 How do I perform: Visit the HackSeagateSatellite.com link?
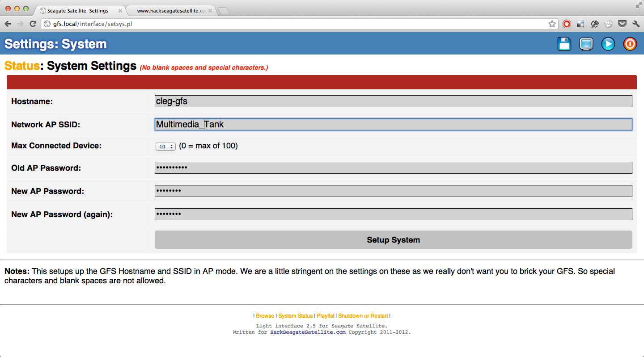tap(308, 332)
